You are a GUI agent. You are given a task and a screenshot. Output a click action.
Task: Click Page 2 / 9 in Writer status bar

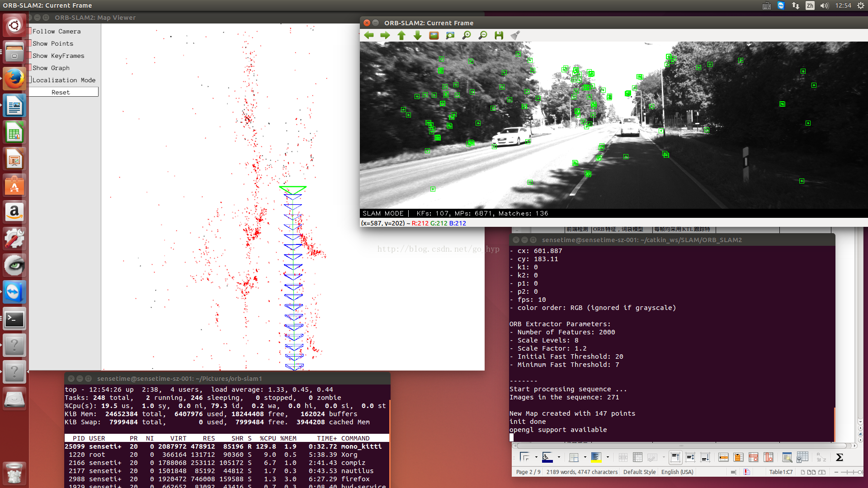(528, 472)
